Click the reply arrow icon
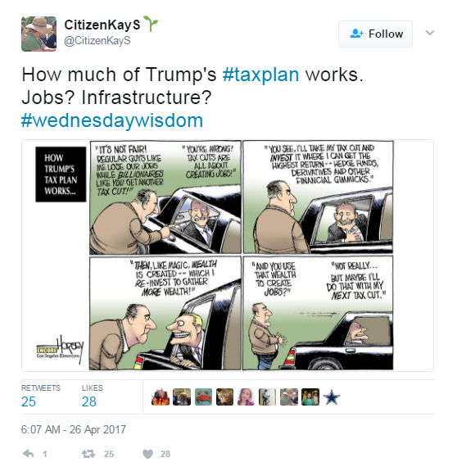This screenshot has height=476, width=457. click(x=29, y=454)
